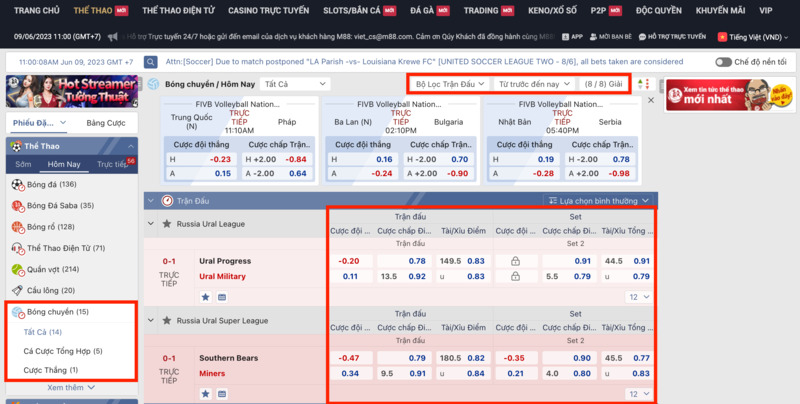Click the search magnifier icon beside the announcement
The image size is (800, 404).
pos(151,62)
